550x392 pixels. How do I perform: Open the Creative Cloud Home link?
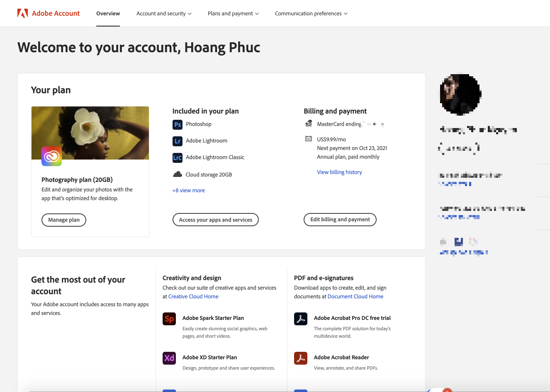click(x=193, y=296)
